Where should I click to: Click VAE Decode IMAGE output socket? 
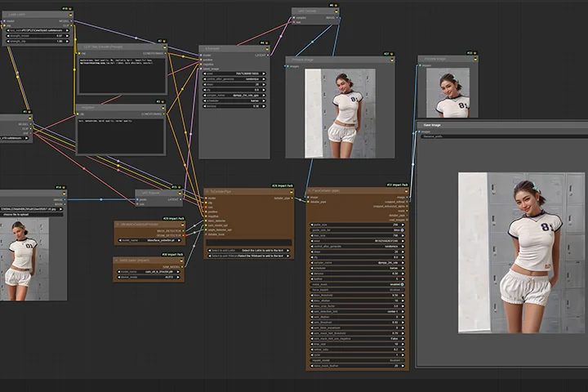click(x=337, y=18)
